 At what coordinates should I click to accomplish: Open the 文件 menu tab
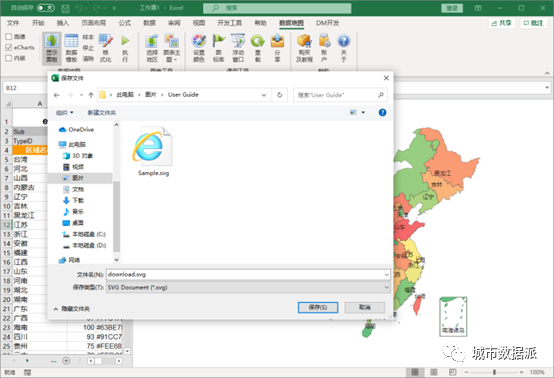tap(13, 23)
